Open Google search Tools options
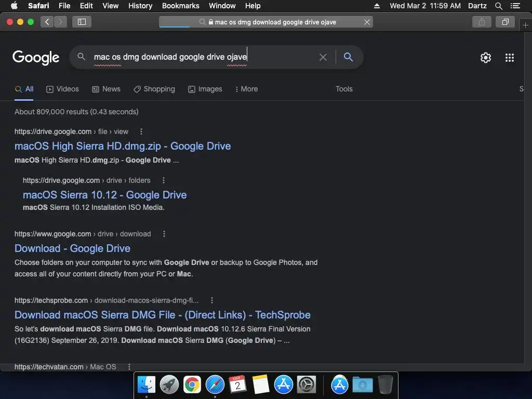 click(x=344, y=89)
